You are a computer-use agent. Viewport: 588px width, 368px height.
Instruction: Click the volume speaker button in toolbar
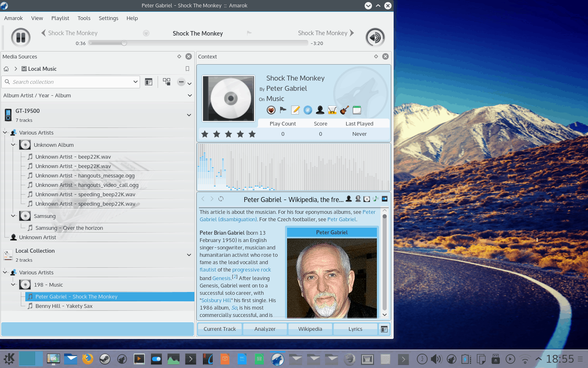point(375,38)
